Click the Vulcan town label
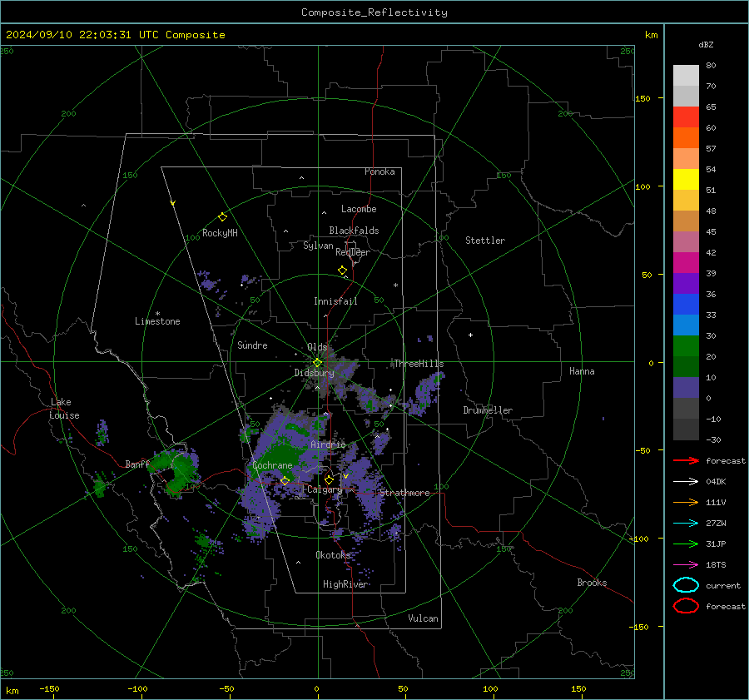The height and width of the screenshot is (700, 749). [x=423, y=618]
